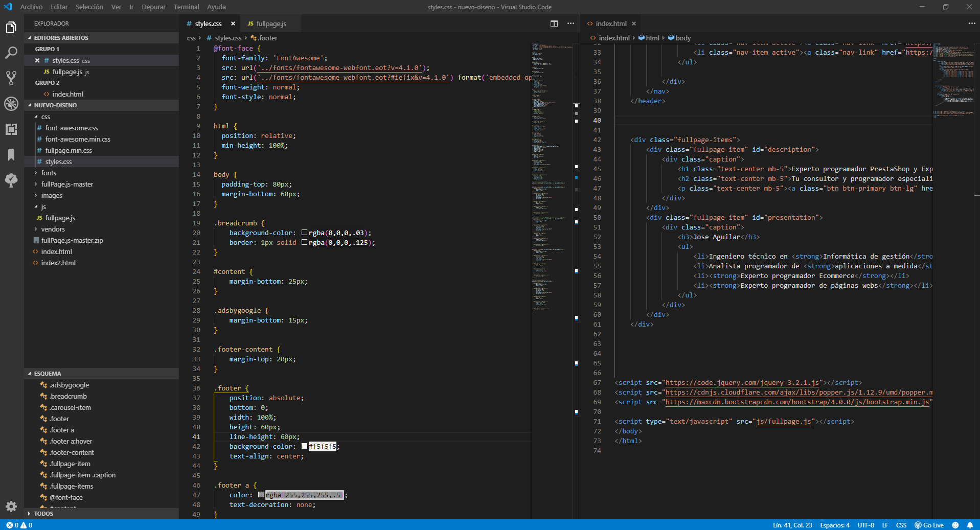The height and width of the screenshot is (530, 980).
Task: Click errors and warnings status indicator
Action: [x=19, y=525]
